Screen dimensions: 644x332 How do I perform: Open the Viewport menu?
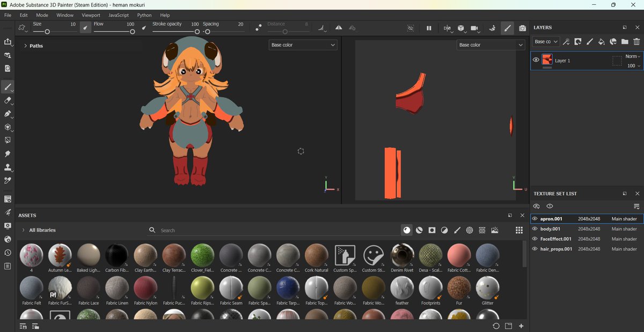(91, 15)
